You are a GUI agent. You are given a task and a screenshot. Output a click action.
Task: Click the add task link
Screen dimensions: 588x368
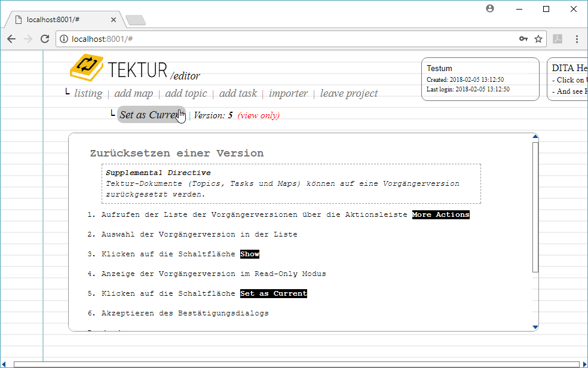coord(238,93)
